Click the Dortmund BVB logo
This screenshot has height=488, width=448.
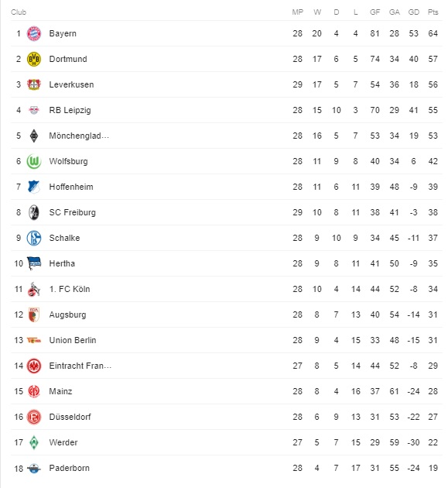[34, 59]
